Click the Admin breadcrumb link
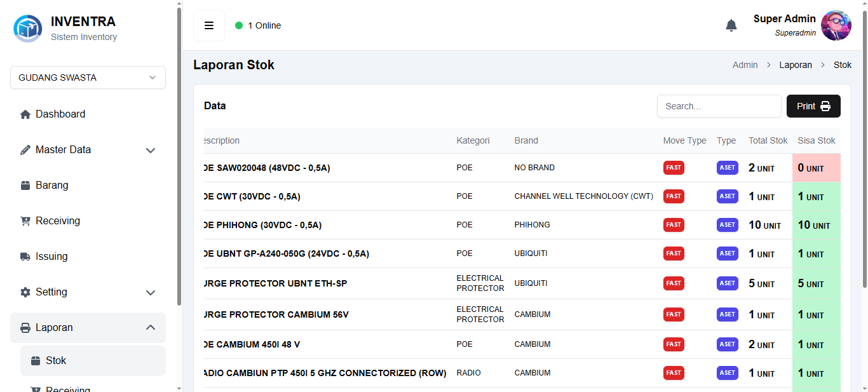 click(x=745, y=65)
